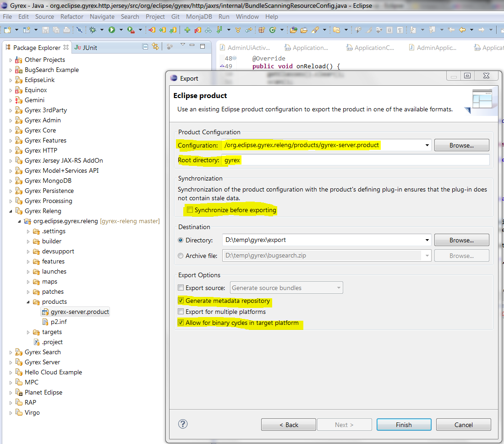Click the Run External Tools icon
This screenshot has height=444, width=504.
[131, 30]
